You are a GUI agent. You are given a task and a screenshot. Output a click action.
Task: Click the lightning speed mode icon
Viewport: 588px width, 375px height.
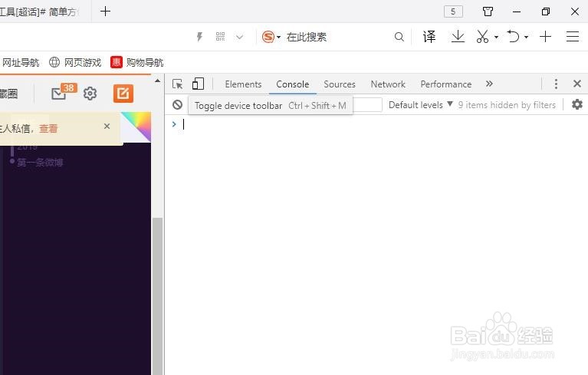199,37
